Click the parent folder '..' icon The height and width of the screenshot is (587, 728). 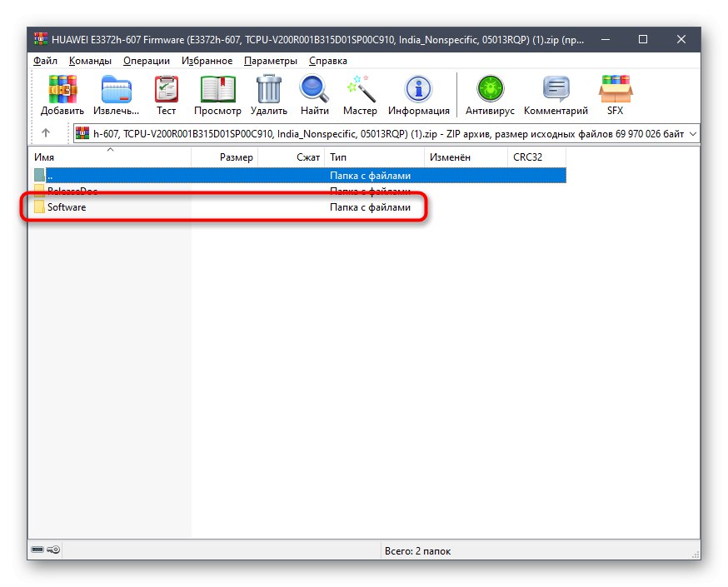point(39,175)
